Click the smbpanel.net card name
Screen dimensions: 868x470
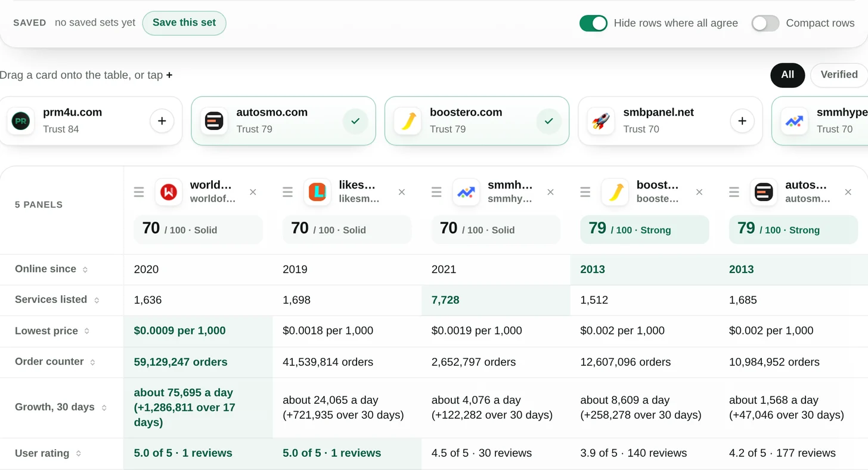(658, 112)
